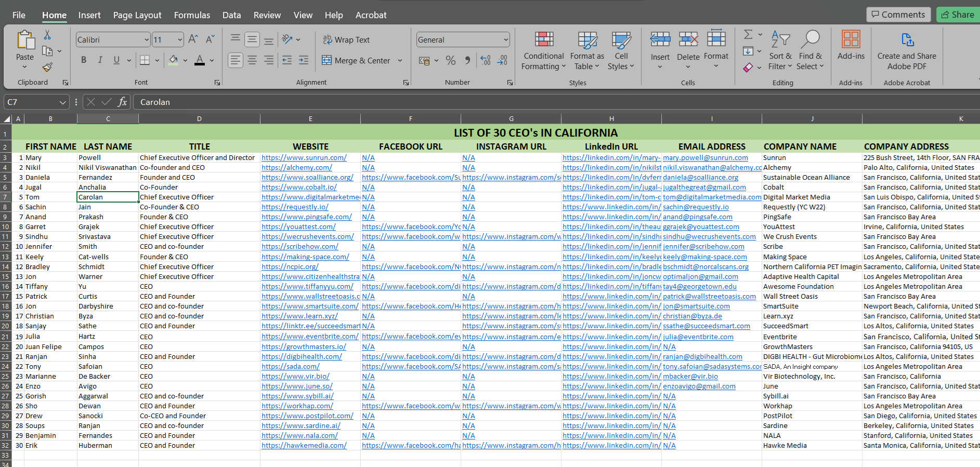Screen dimensions: 980x467
Task: Toggle Underline formatting
Action: pos(116,60)
